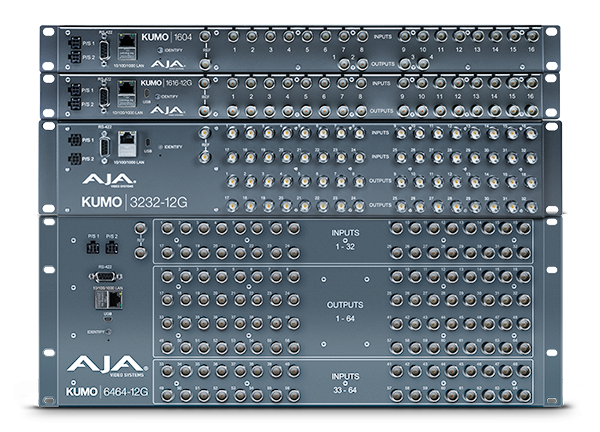Select the INPUTS 33 - 64 section label

(x=344, y=379)
